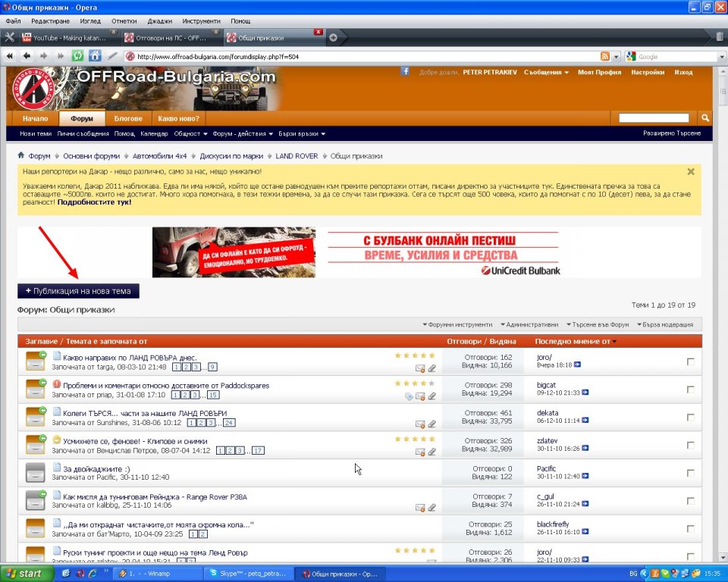Open the Facebook icon in forum header

click(405, 71)
